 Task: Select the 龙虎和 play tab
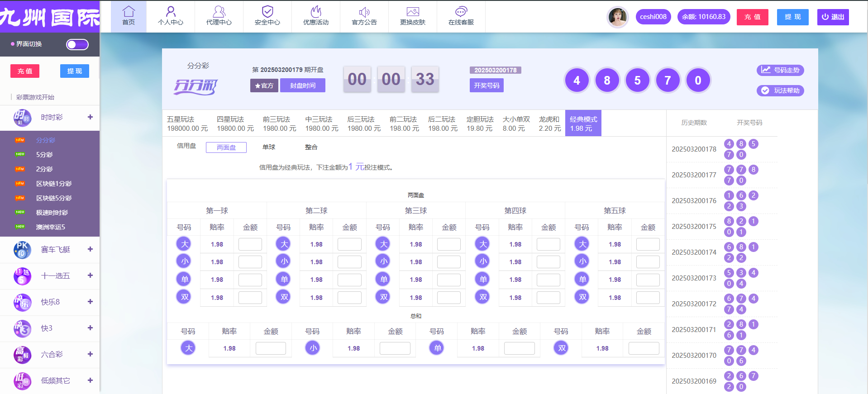tap(549, 123)
